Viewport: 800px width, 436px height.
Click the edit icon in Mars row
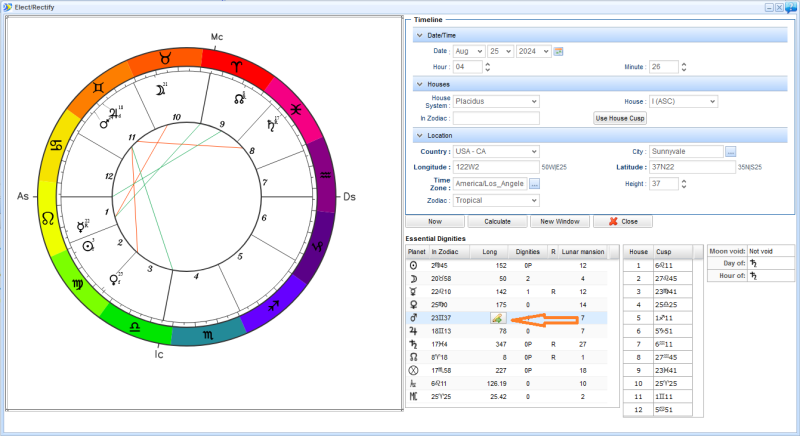pyautogui.click(x=497, y=317)
